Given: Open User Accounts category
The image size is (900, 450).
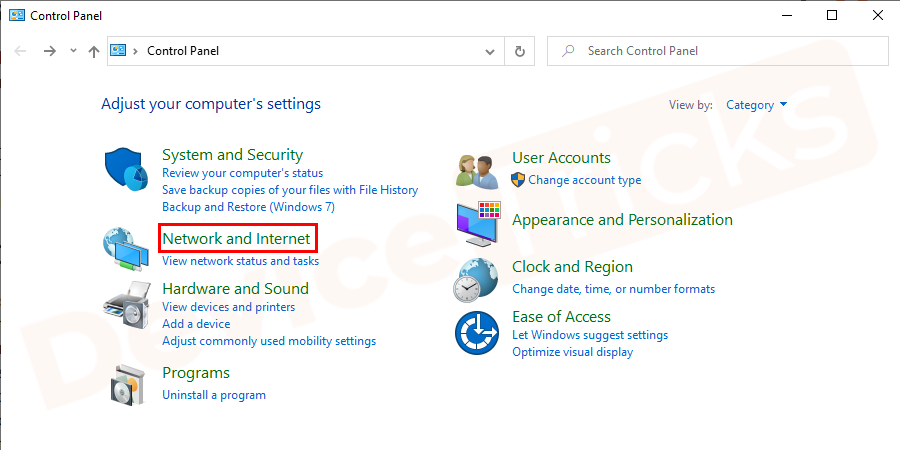Looking at the screenshot, I should coord(561,158).
